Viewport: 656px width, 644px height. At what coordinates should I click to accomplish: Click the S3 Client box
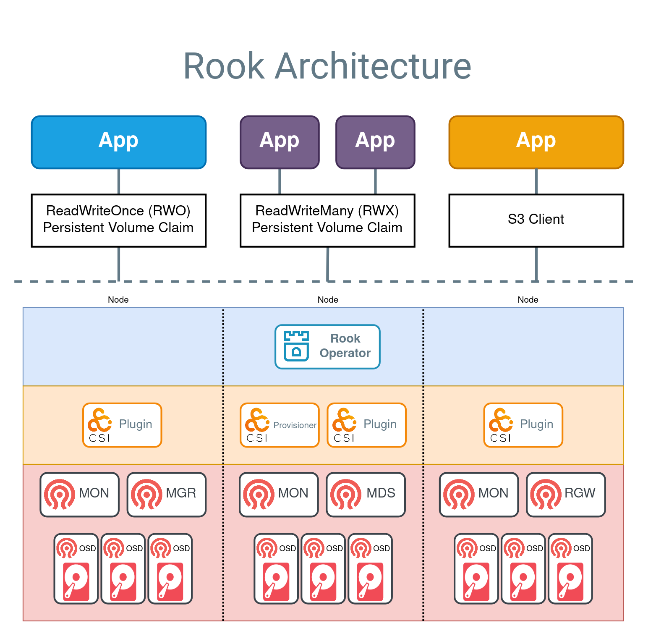536,220
